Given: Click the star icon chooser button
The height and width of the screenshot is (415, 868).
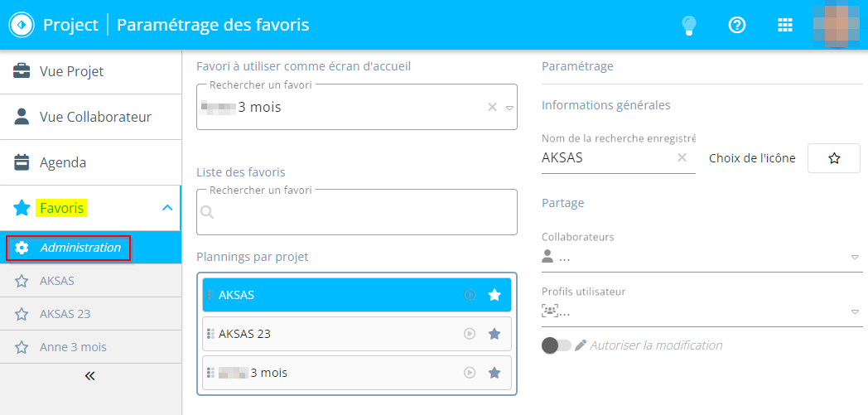Looking at the screenshot, I should (834, 158).
